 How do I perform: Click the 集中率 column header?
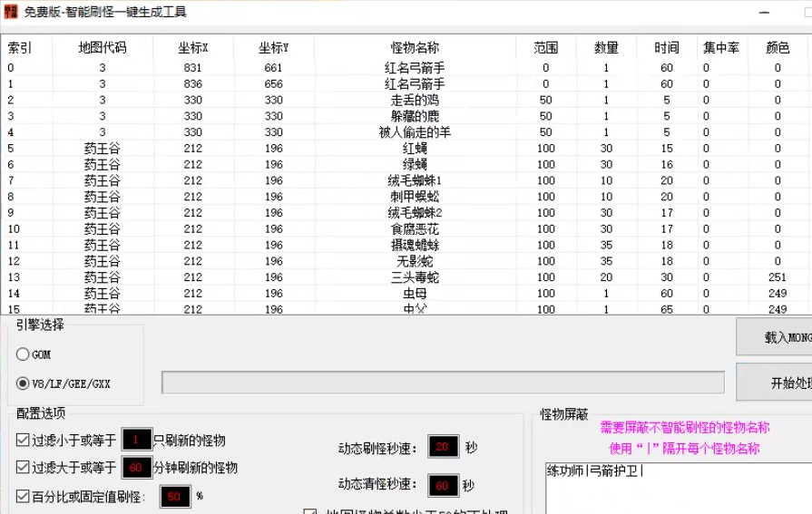pyautogui.click(x=722, y=48)
